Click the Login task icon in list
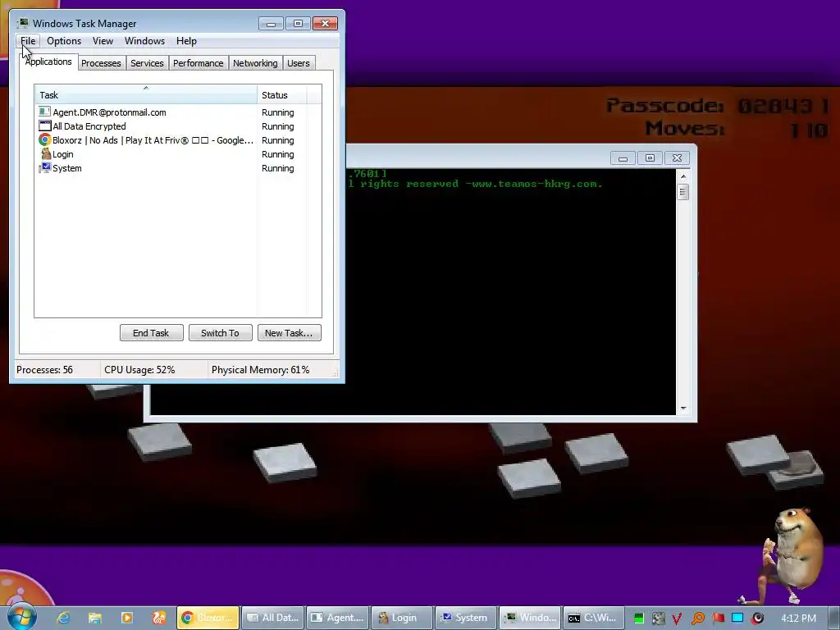The width and height of the screenshot is (840, 630). [x=46, y=153]
